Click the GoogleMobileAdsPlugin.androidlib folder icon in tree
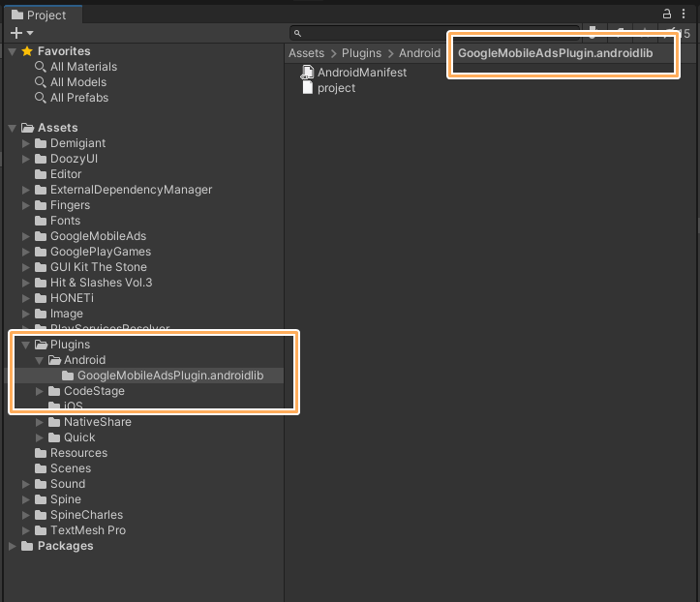The image size is (700, 602). [x=68, y=376]
